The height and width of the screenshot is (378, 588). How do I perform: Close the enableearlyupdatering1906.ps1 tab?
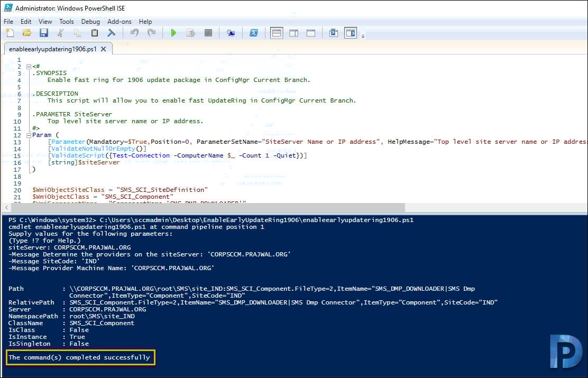pos(104,49)
